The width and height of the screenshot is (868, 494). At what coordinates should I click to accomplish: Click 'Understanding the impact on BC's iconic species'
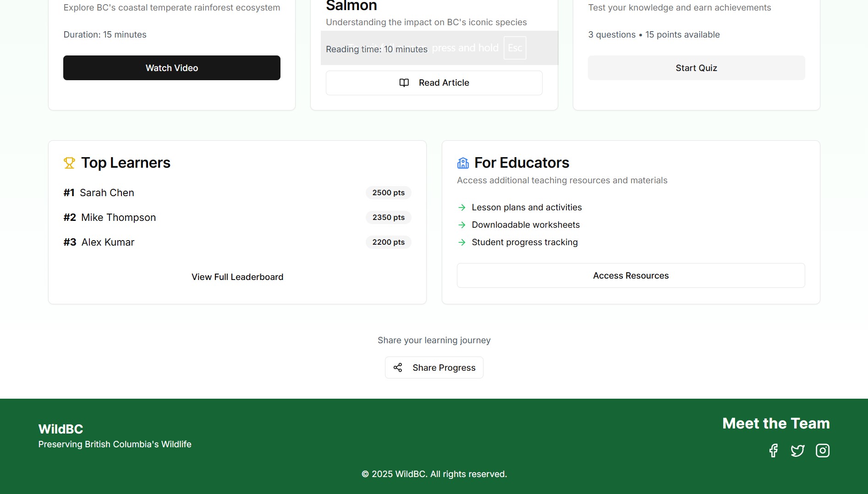click(426, 22)
